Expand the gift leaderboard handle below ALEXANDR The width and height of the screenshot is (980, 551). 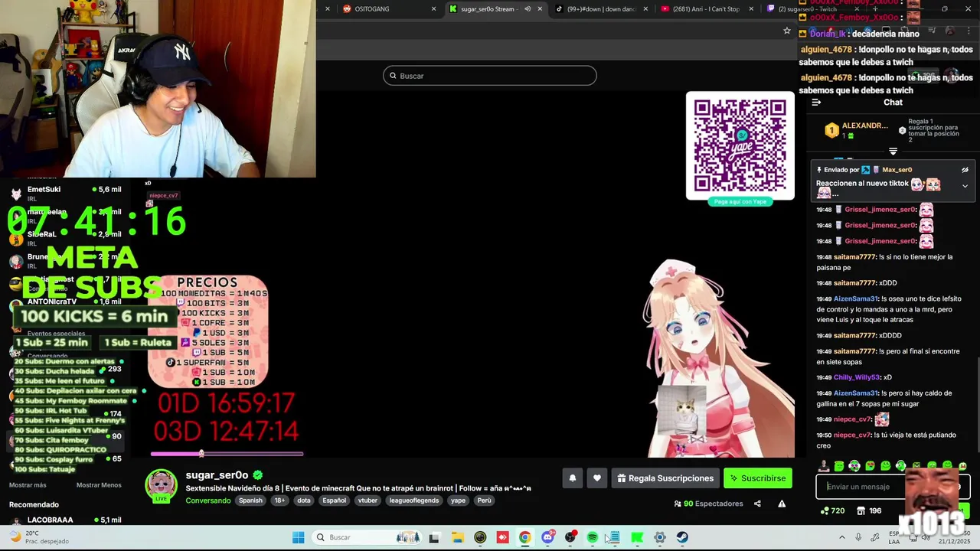tap(893, 152)
